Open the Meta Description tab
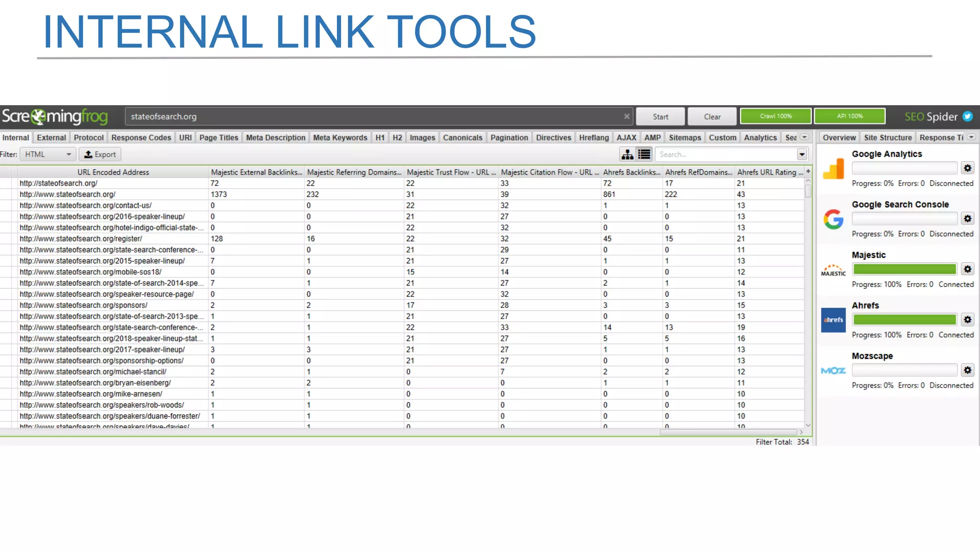The image size is (980, 551). pyautogui.click(x=276, y=138)
